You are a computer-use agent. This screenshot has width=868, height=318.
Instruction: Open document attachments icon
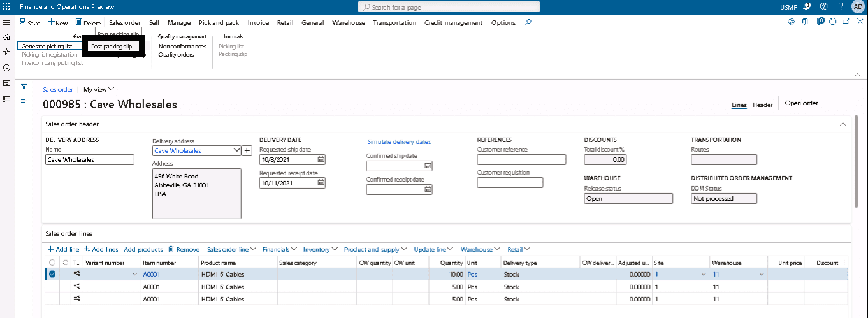820,21
